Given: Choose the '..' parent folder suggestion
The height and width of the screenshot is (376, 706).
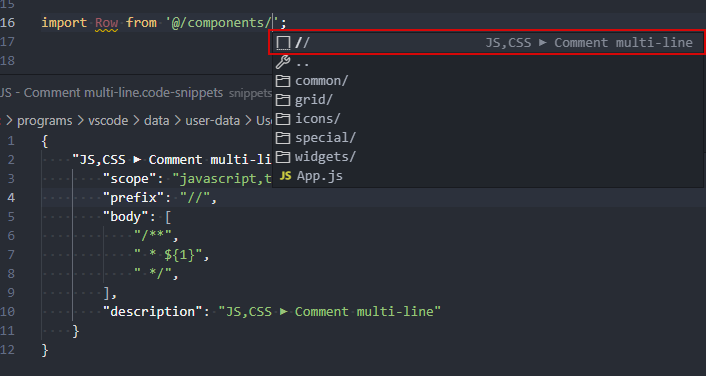Looking at the screenshot, I should coord(487,62).
